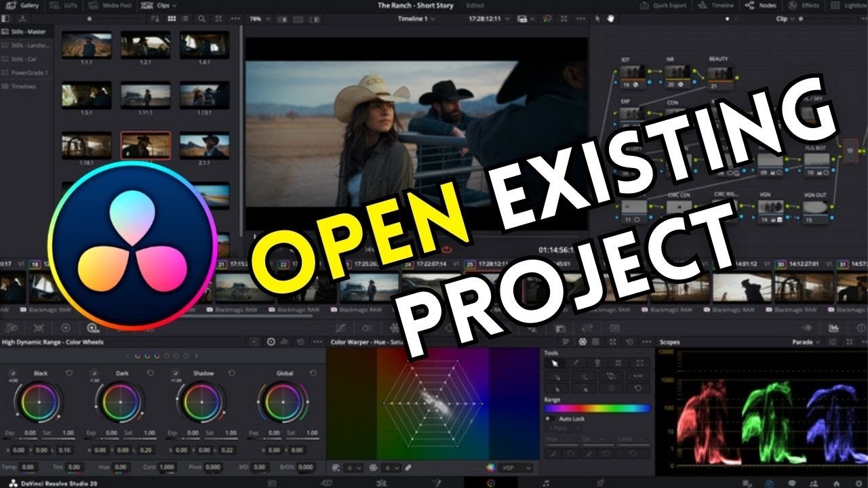868x488 pixels.
Task: Open the LUTs panel
Action: (x=62, y=5)
